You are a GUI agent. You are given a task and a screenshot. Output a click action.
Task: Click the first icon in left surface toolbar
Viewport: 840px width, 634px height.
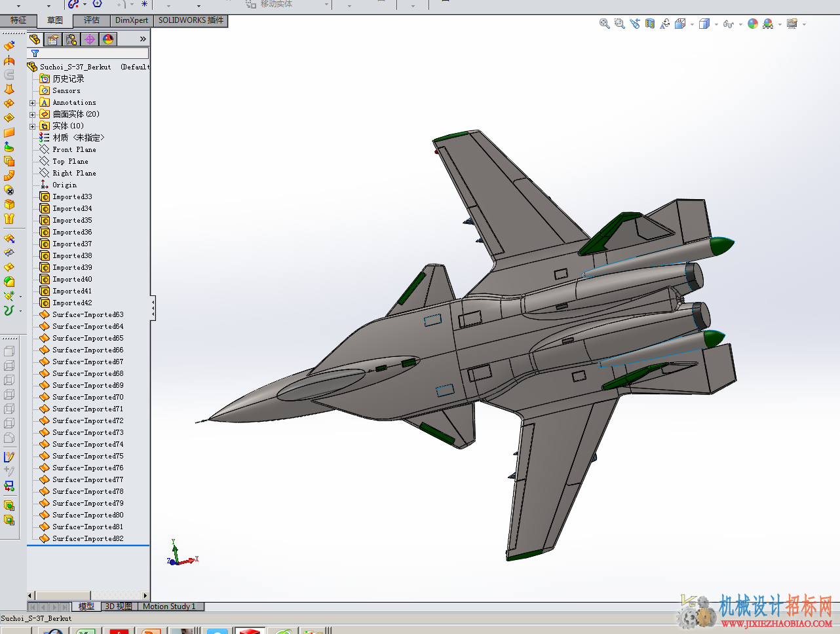tap(9, 46)
